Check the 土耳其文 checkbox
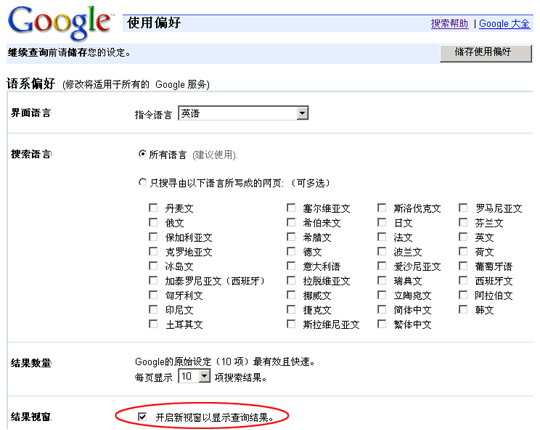Viewport: 540px width, 430px height. click(x=153, y=324)
